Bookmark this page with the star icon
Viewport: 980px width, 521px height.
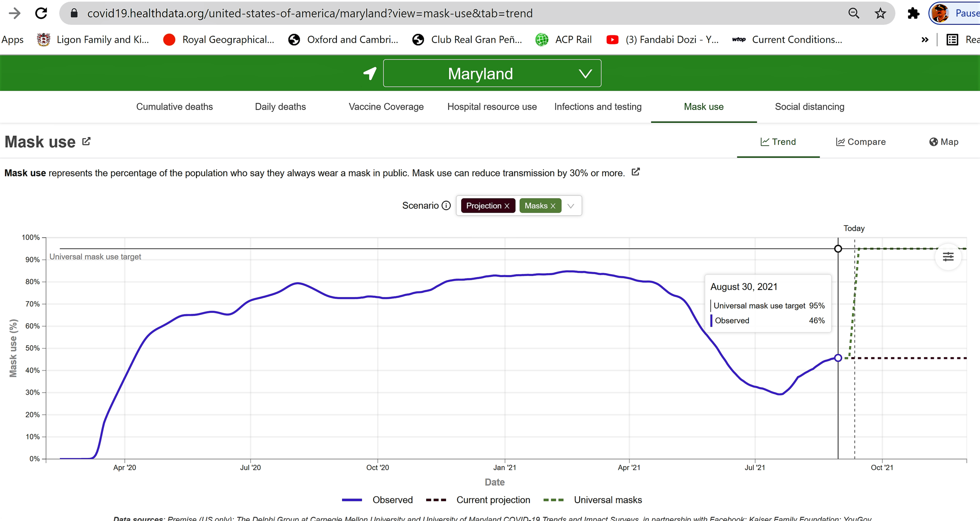(880, 13)
